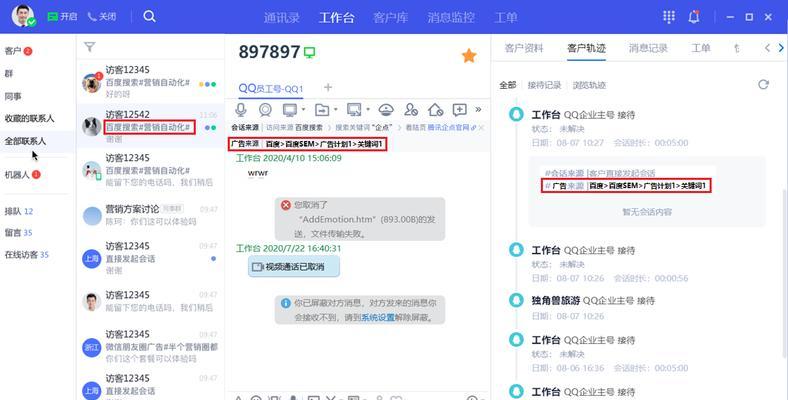Click the green monitor icon beside 897897
The height and width of the screenshot is (400, 788).
tap(310, 52)
